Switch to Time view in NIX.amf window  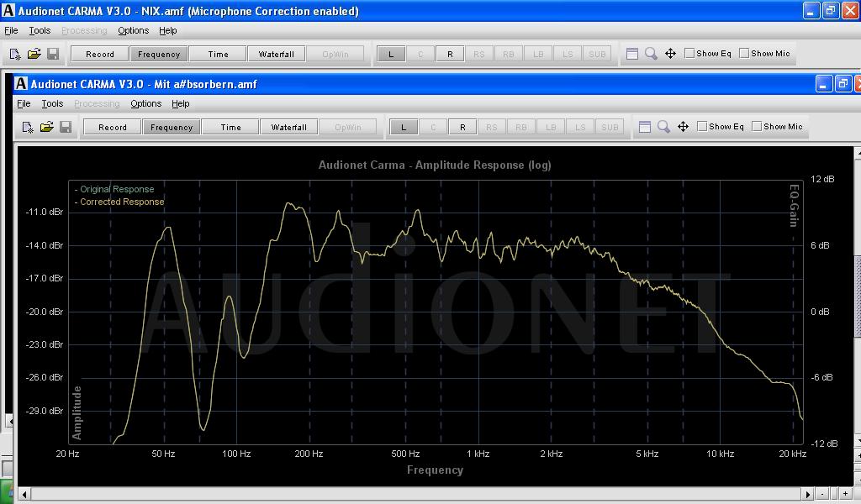click(218, 54)
